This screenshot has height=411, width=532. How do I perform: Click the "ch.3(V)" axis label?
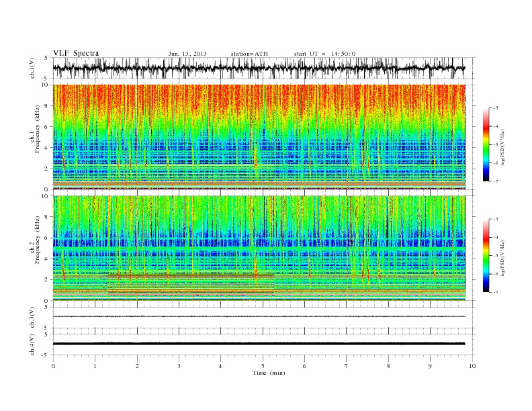coord(32,318)
